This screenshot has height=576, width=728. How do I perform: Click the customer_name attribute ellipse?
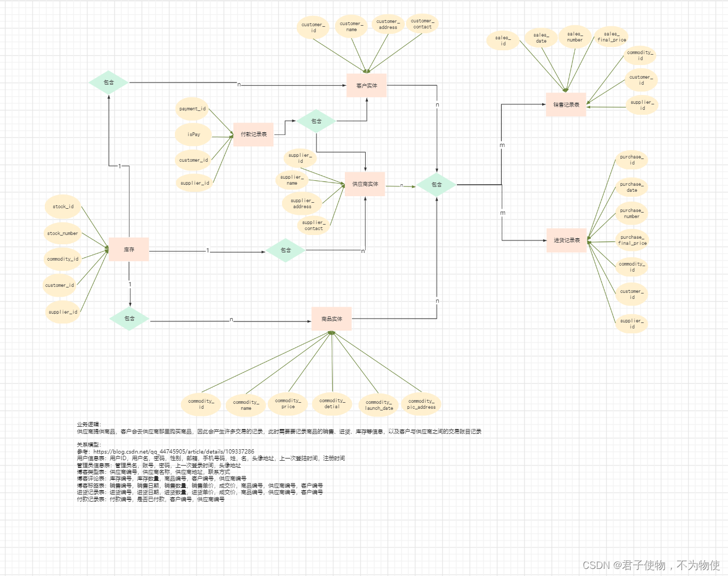pos(351,26)
